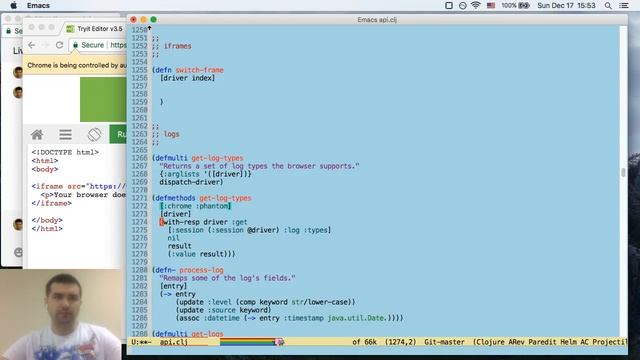Click the square status icon in menu bar

tap(449, 5)
